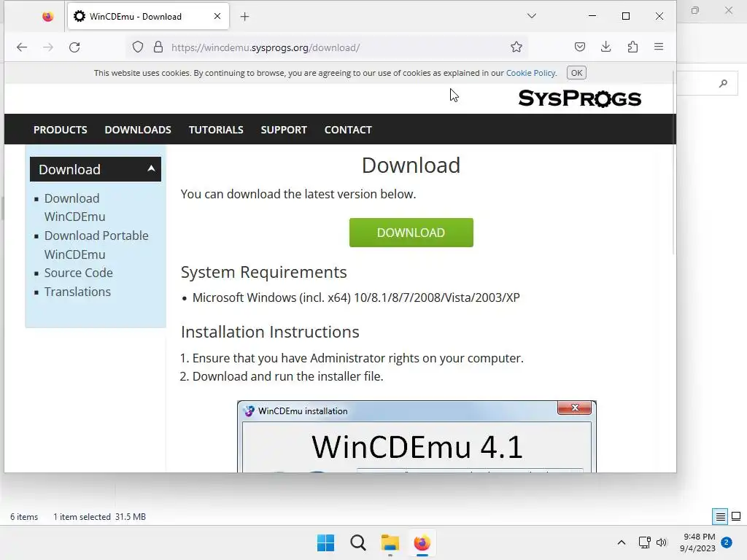Image resolution: width=747 pixels, height=560 pixels.
Task: Dismiss cookie notice with OK button
Action: [576, 73]
